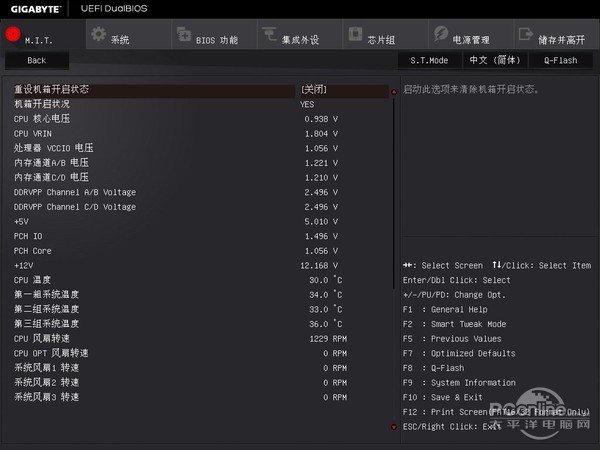Click the CPU 风扇转速 label
Image resolution: width=600 pixels, height=450 pixels.
(42, 339)
